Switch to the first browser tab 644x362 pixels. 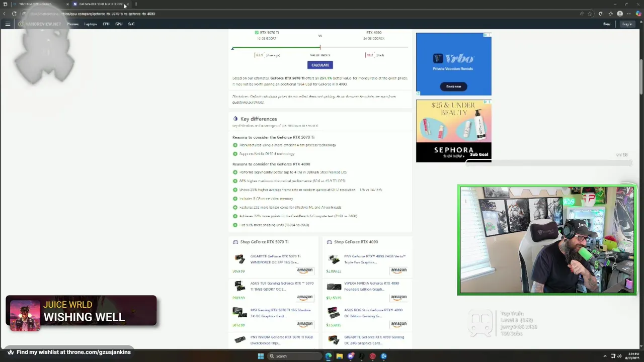pos(40,4)
